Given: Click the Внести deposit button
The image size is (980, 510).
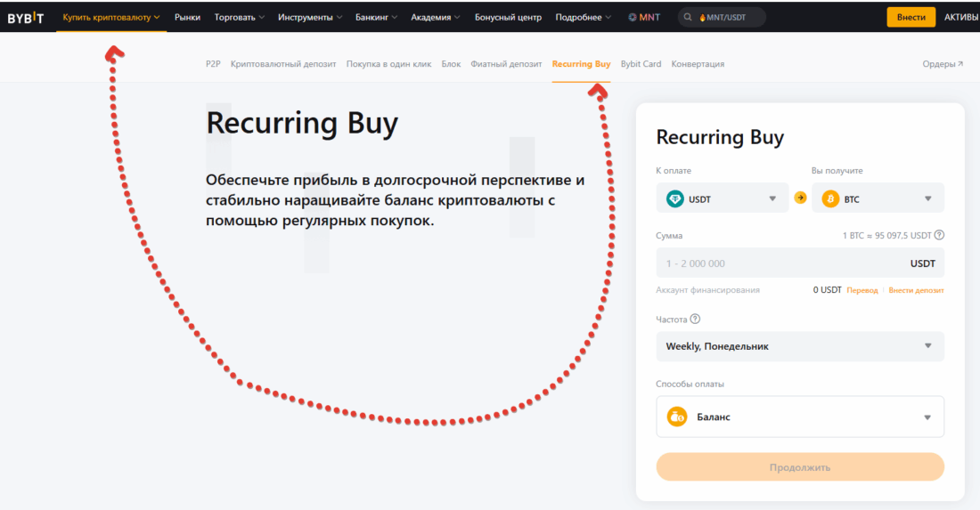Looking at the screenshot, I should [x=911, y=18].
